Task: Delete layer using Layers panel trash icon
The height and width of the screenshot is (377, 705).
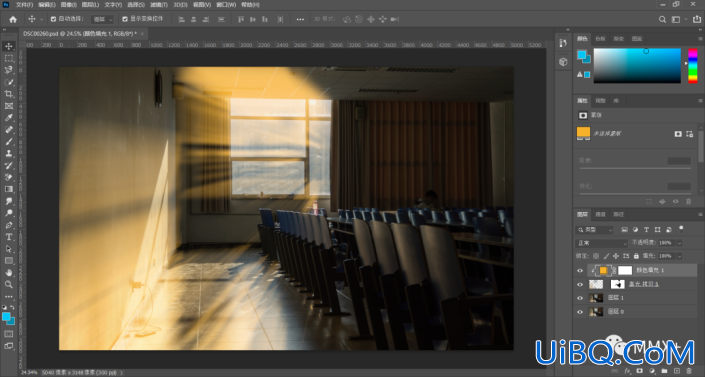Action: (x=689, y=371)
